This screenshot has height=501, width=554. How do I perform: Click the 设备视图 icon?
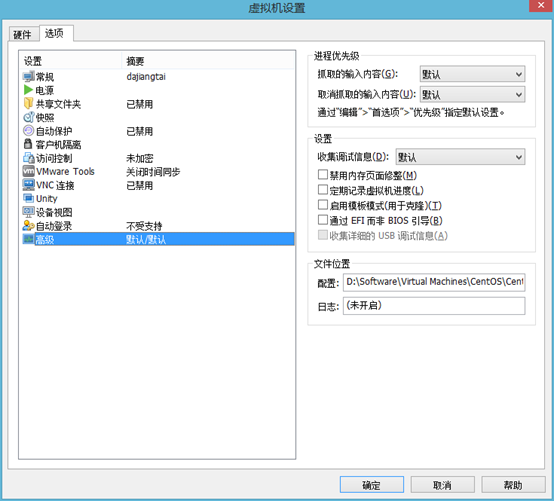click(28, 212)
